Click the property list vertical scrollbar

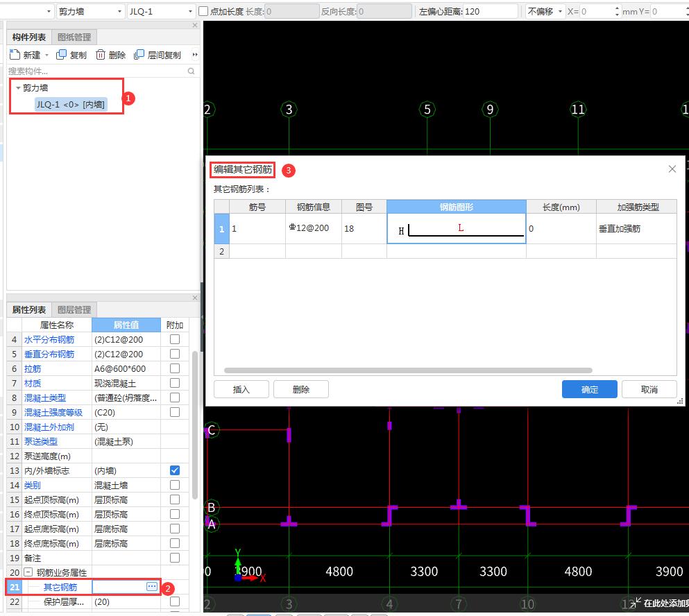coord(195,425)
